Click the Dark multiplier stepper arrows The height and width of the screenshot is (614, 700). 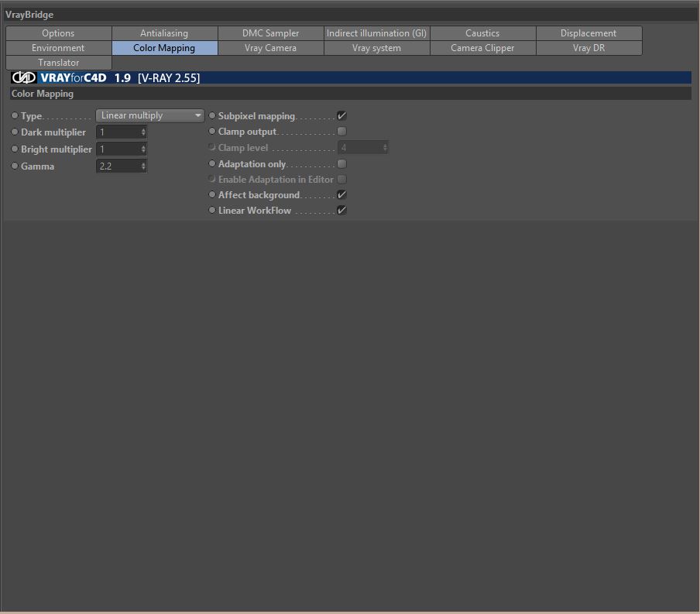point(143,132)
